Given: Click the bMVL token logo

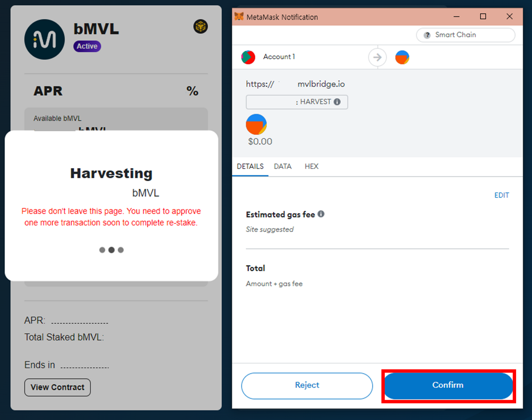Looking at the screenshot, I should 44,39.
